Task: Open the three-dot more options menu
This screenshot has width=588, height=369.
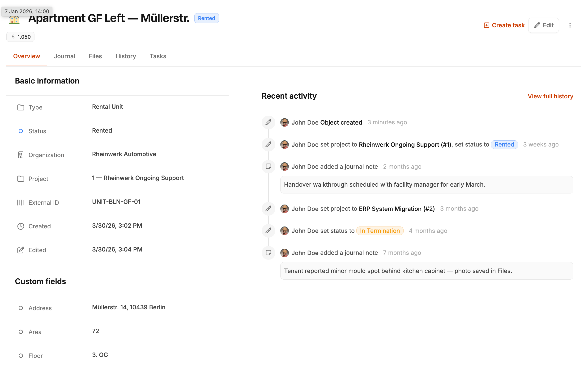Action: coord(570,25)
